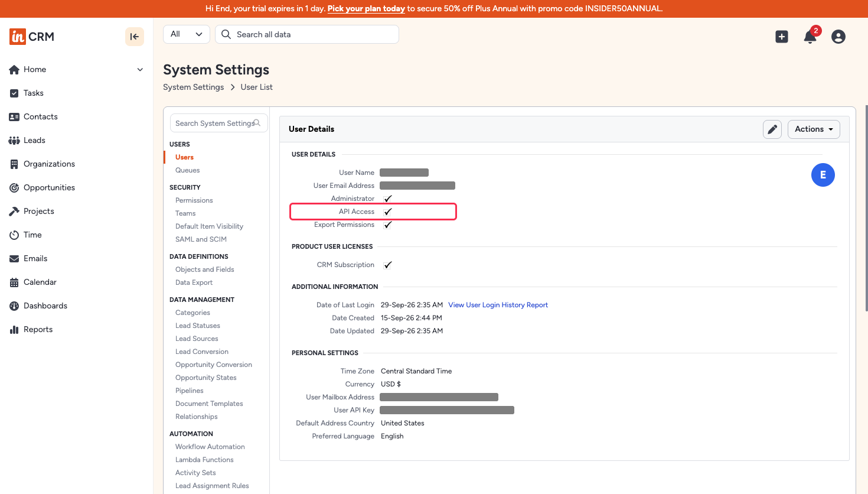Open the quick add plus icon
Image resolution: width=868 pixels, height=494 pixels.
(782, 37)
